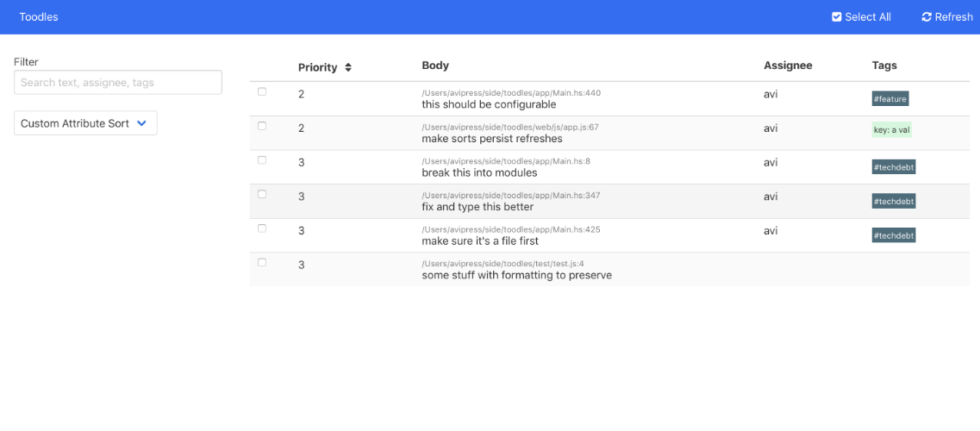
Task: Click #techdebt tag on 'make sure it's a file first'
Action: click(x=894, y=235)
